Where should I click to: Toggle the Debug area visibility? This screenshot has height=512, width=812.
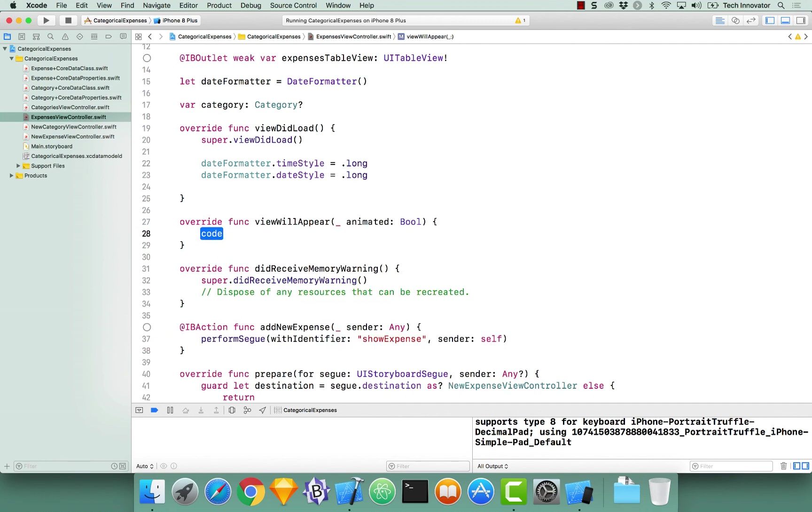point(785,20)
